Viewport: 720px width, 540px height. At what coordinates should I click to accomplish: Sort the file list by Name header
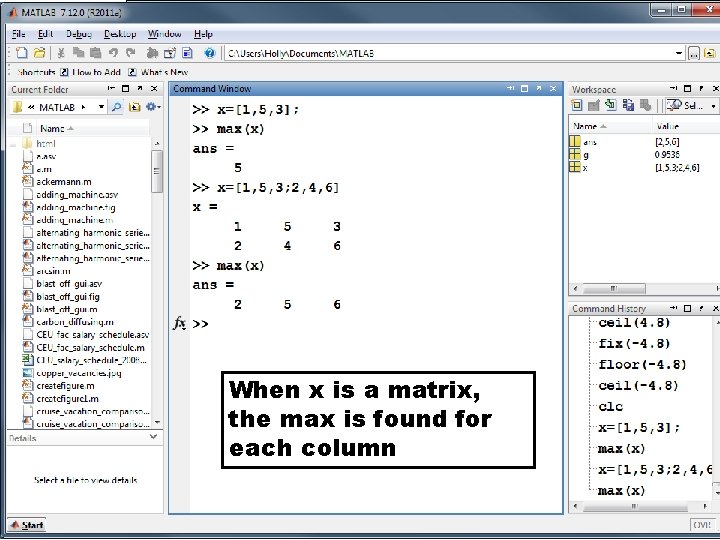coord(92,129)
